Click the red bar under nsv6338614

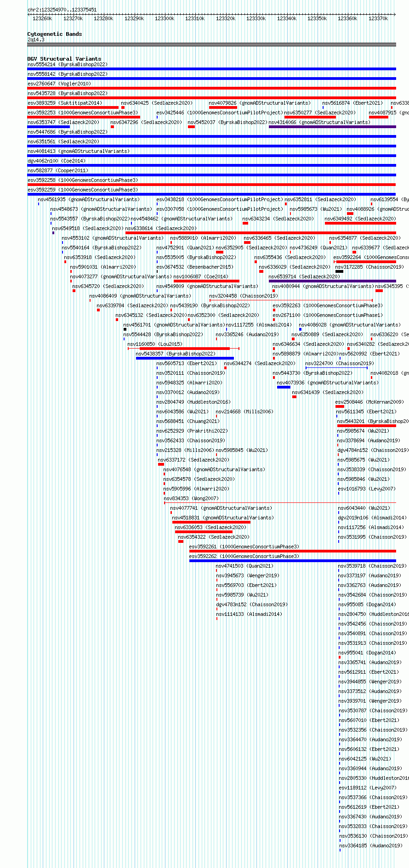point(261,233)
